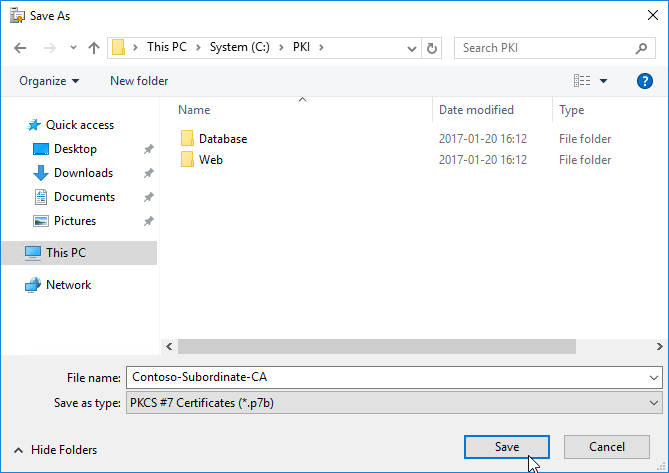Viewport: 669px width, 473px height.
Task: Click the Forward navigation arrow
Action: pos(49,48)
